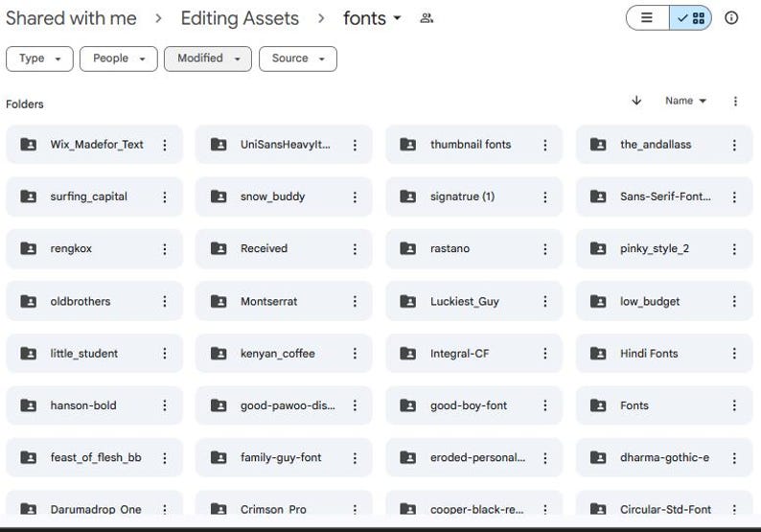Go to Shared with me breadcrumb

pos(71,18)
